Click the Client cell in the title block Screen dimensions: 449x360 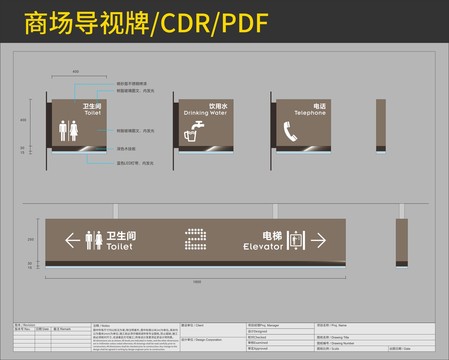tap(213, 330)
